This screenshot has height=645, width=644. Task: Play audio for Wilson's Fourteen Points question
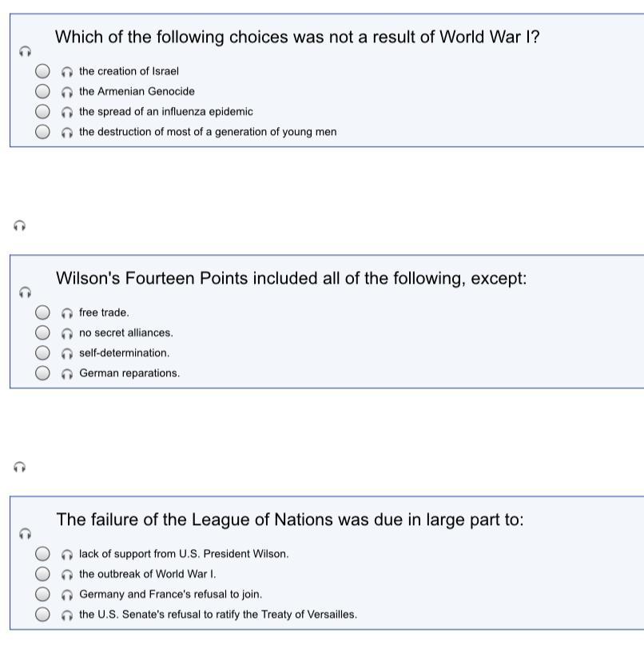pyautogui.click(x=25, y=293)
